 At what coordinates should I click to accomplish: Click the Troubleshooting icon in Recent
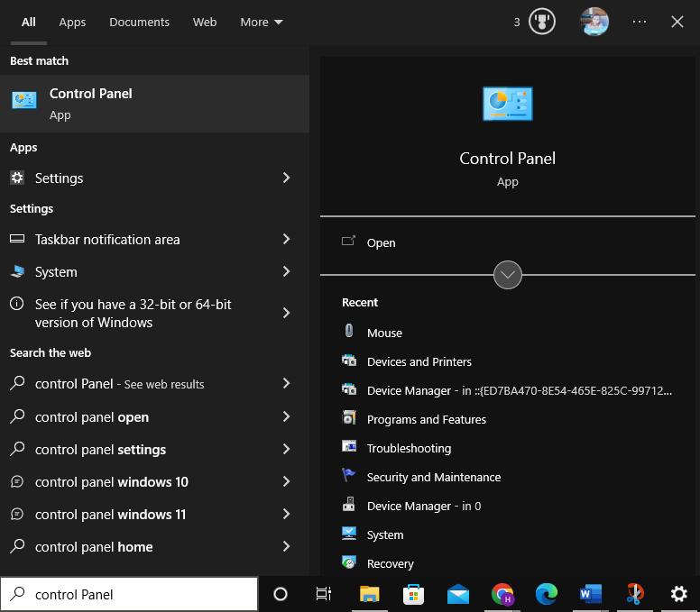[349, 446]
